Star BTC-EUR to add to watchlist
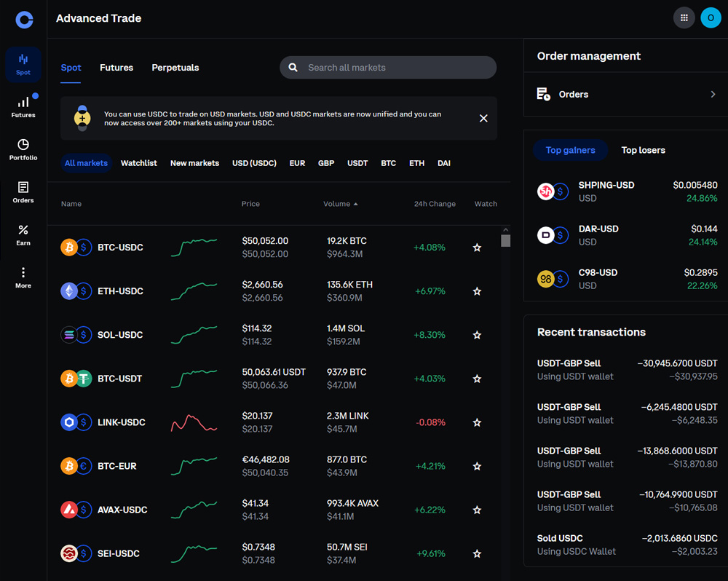Screen dimensions: 728x581 coord(477,466)
